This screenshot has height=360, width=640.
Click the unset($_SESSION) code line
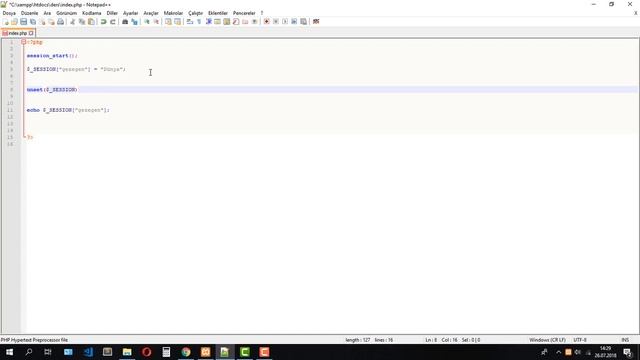point(52,90)
